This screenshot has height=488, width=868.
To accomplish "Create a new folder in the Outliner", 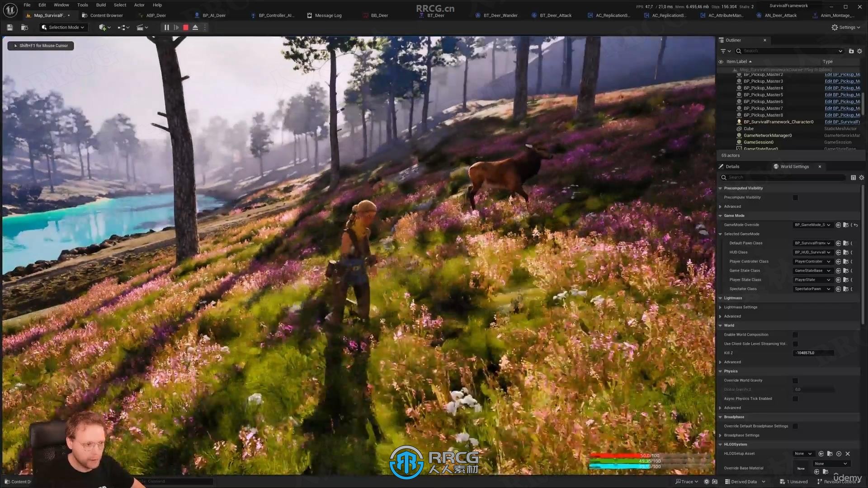I will (851, 51).
